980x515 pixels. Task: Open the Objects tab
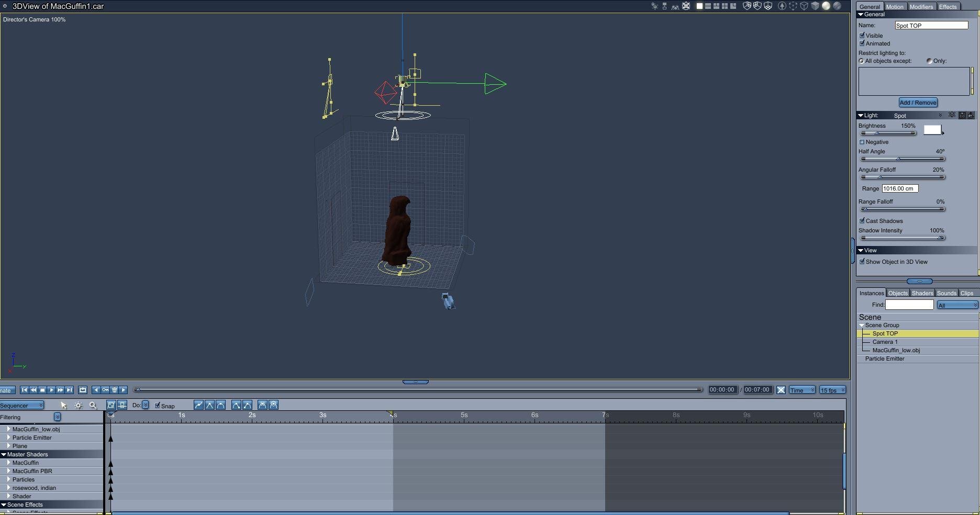point(898,293)
